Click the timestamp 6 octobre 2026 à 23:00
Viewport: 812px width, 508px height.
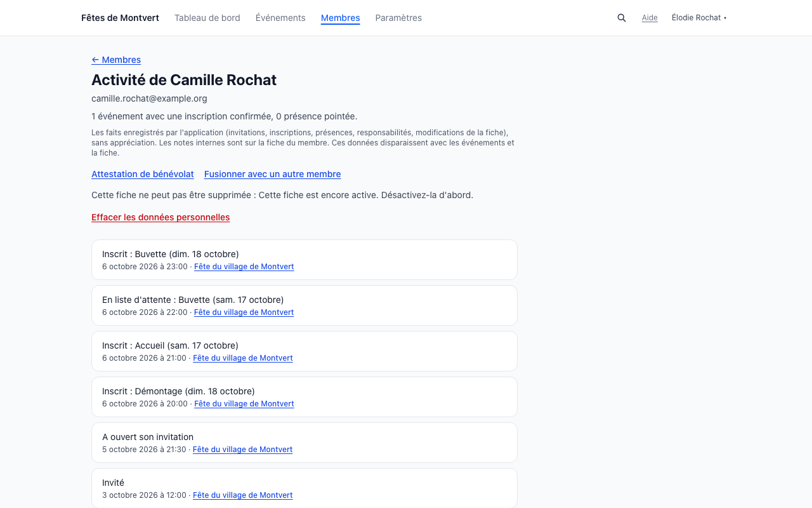145,267
